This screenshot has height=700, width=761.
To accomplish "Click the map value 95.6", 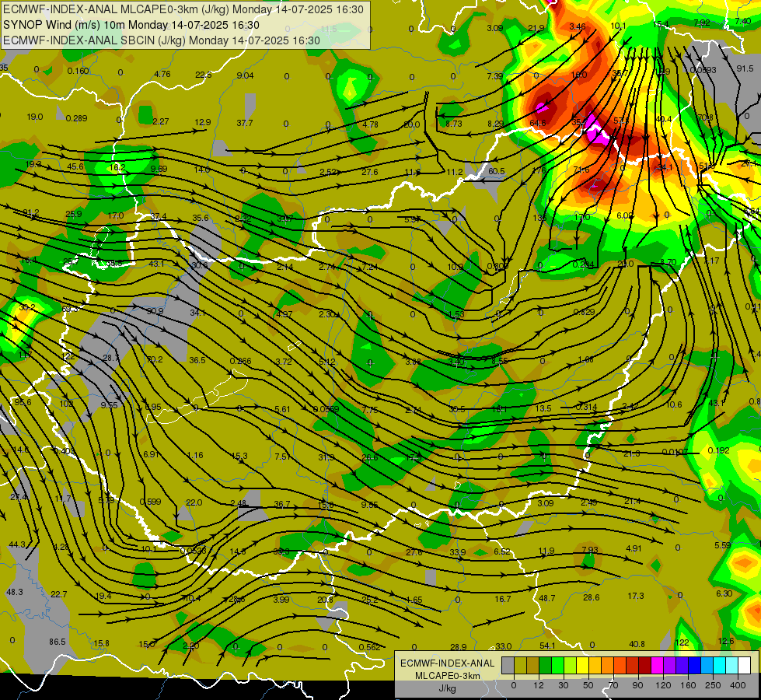I will 23,402.
